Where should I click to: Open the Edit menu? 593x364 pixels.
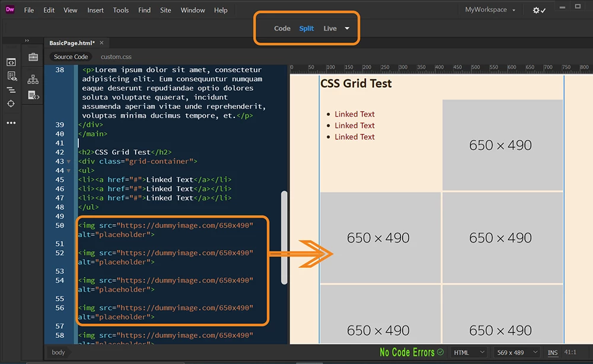(x=49, y=10)
